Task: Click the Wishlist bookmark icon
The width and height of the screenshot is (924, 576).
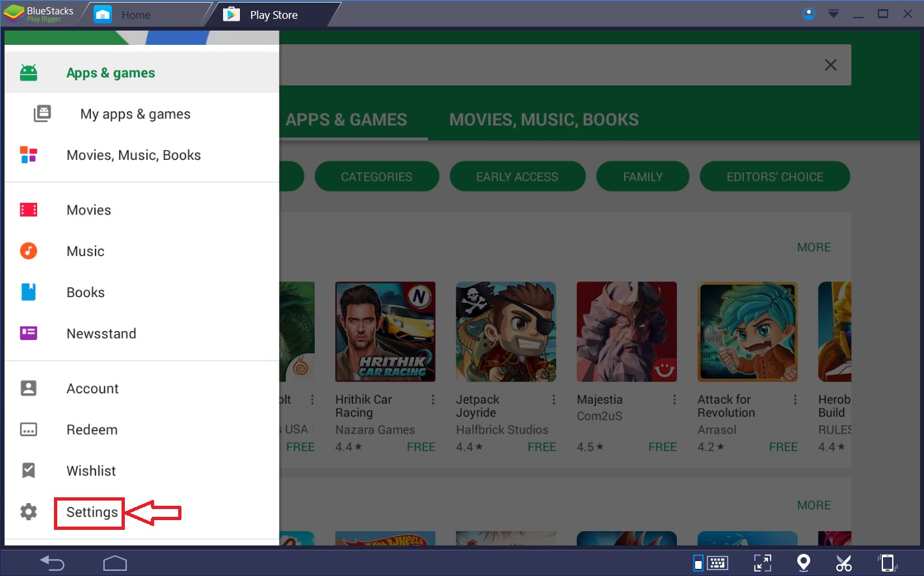Action: point(29,470)
